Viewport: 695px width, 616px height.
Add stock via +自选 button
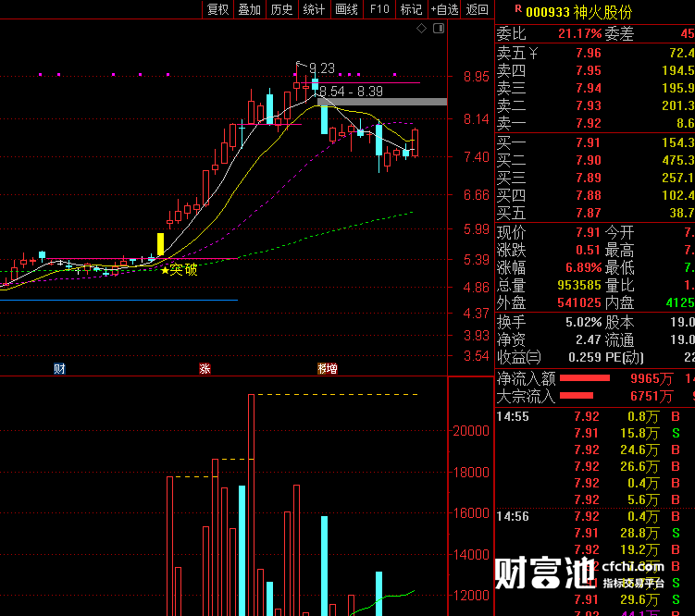point(444,9)
